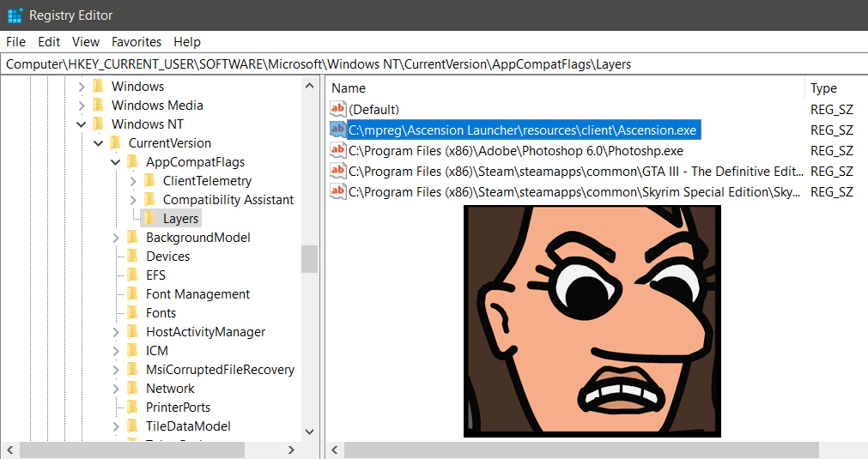Open the Edit menu
The width and height of the screenshot is (868, 459).
(49, 42)
